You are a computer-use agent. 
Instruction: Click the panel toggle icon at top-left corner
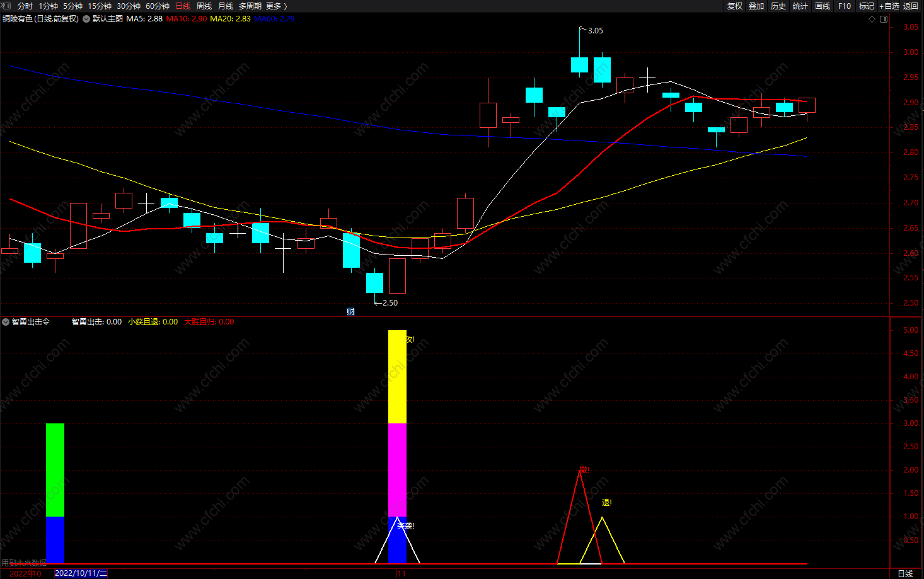pyautogui.click(x=6, y=6)
